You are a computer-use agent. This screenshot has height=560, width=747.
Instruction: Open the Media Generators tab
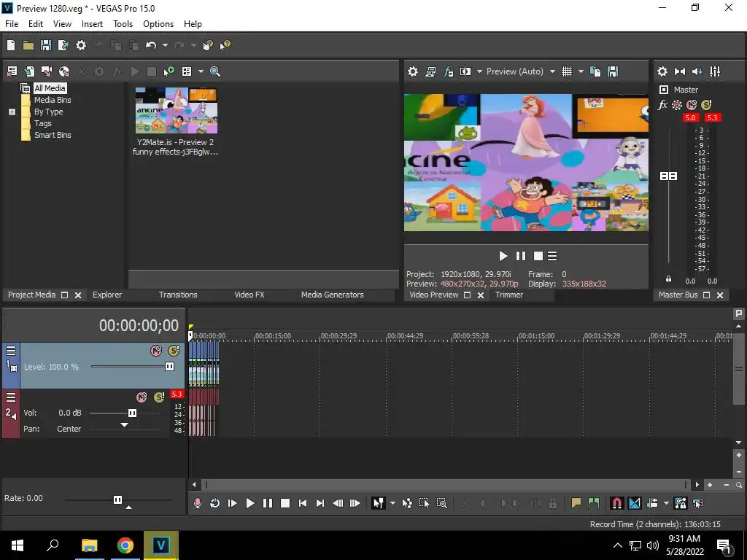(332, 295)
